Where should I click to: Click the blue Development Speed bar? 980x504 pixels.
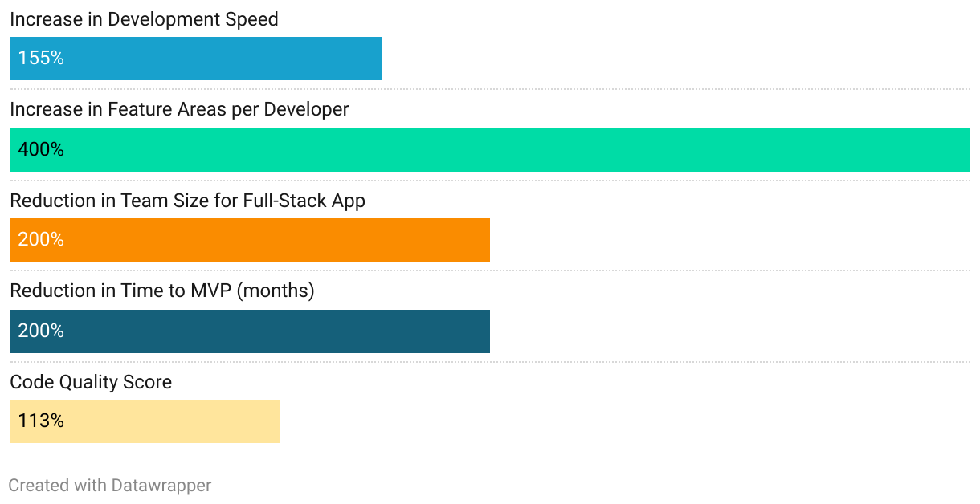[196, 59]
